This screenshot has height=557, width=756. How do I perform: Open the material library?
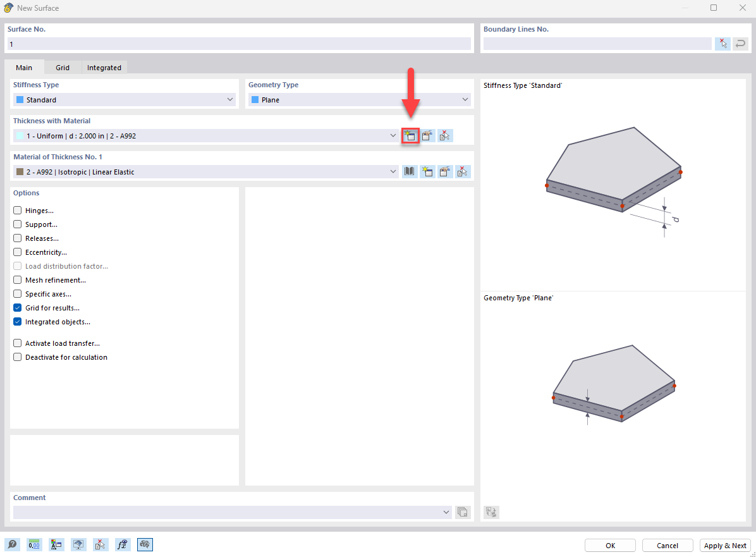pyautogui.click(x=409, y=171)
